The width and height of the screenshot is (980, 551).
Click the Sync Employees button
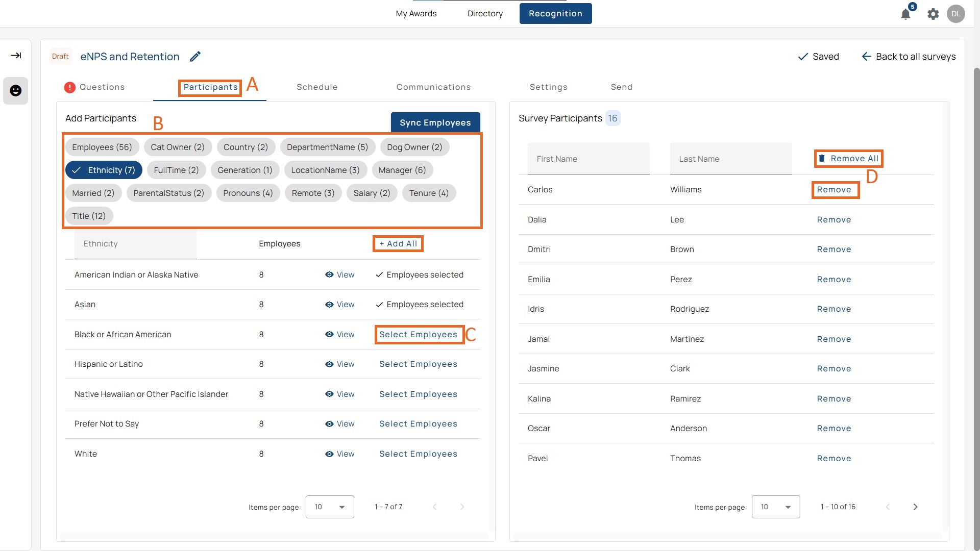click(x=435, y=122)
